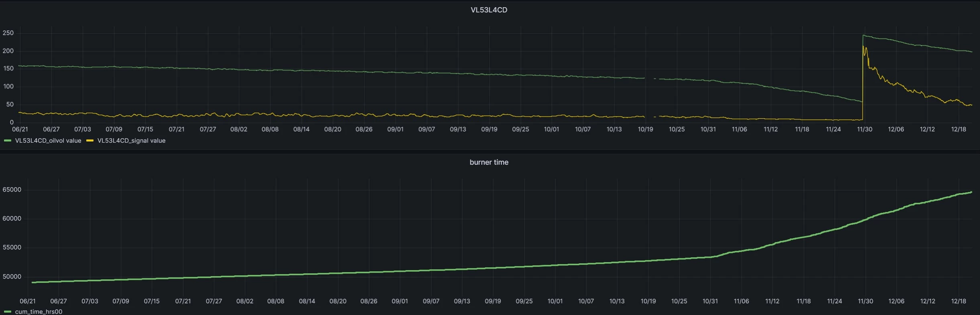980x315 pixels.
Task: Click the 10/19 date in VL53L4CD panel
Action: click(645, 129)
